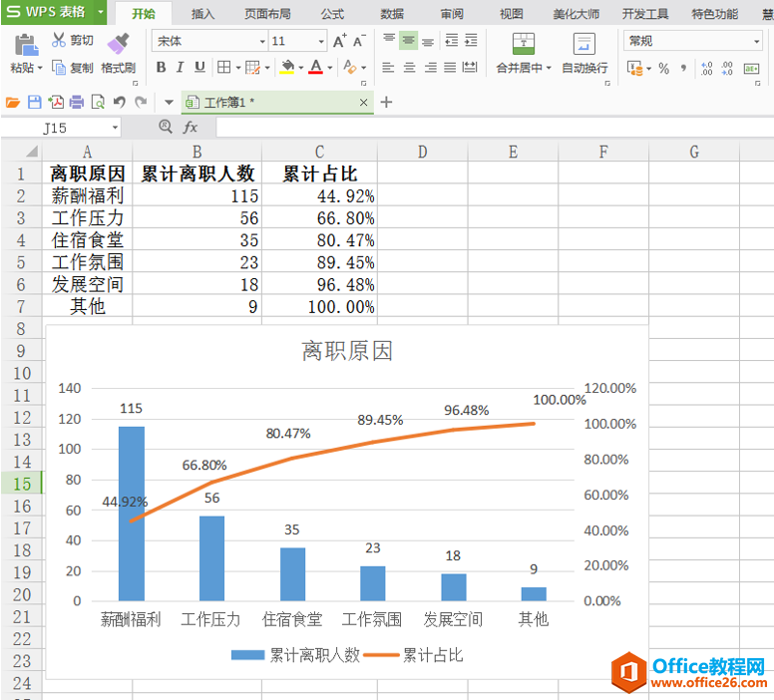Click the Print icon
774x700 pixels.
(x=77, y=102)
